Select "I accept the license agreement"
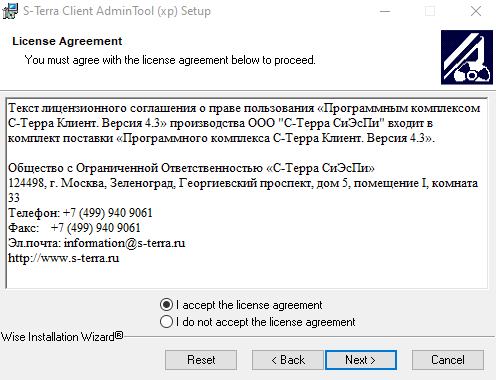 241,305
